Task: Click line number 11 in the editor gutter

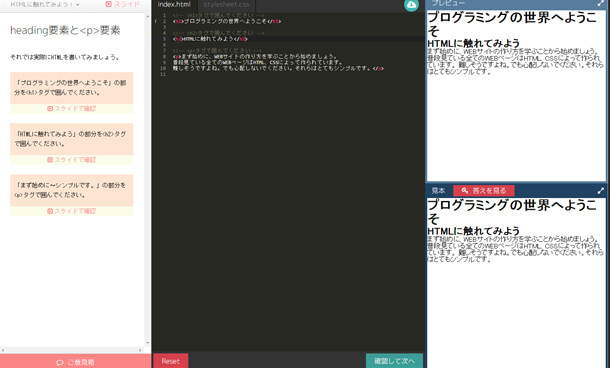Action: [163, 74]
